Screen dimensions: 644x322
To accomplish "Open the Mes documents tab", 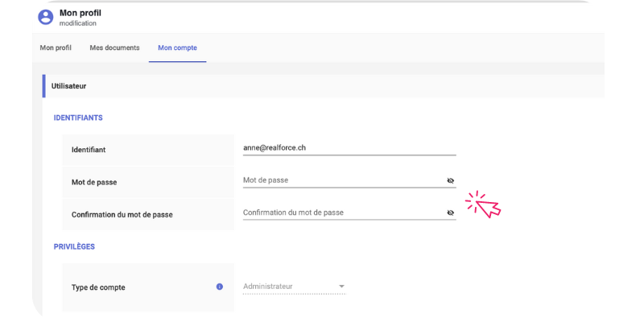I will click(114, 48).
